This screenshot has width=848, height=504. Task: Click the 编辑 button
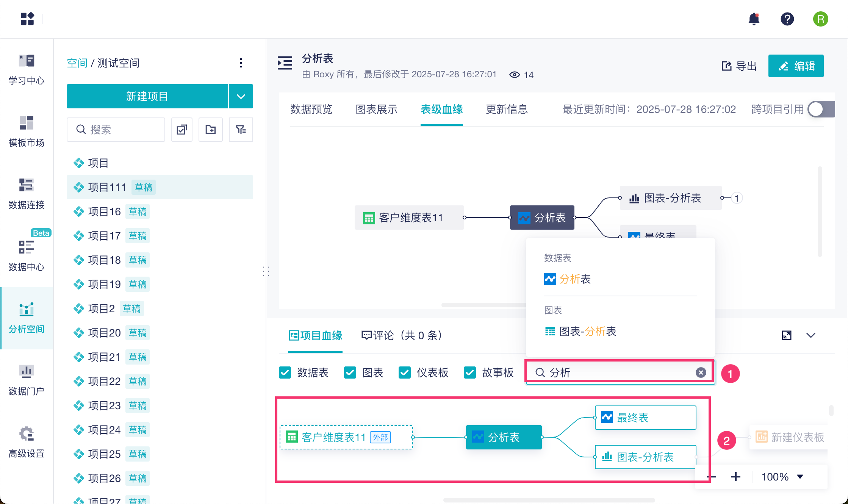point(796,66)
